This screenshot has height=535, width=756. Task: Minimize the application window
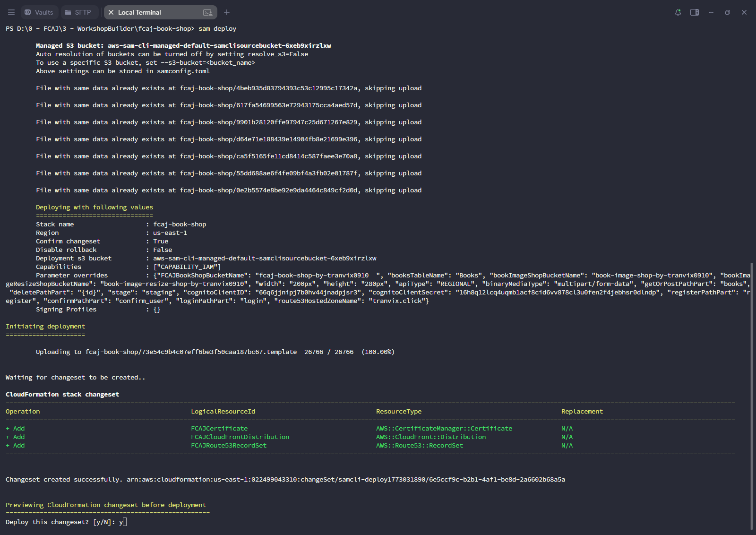click(x=711, y=12)
